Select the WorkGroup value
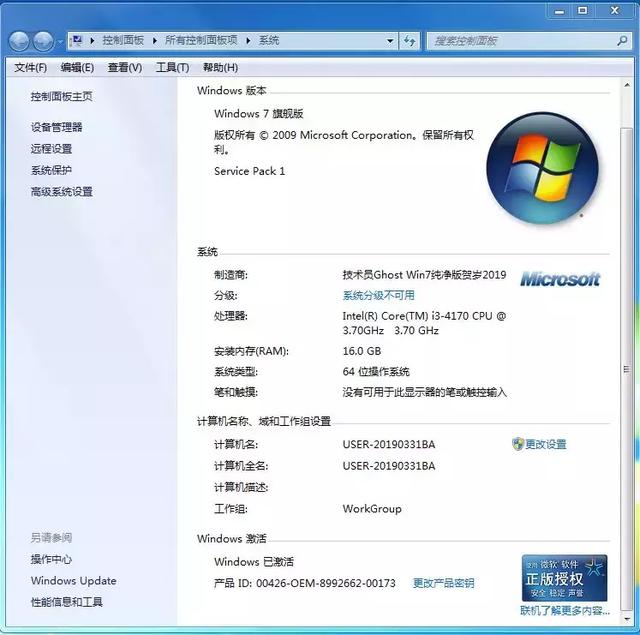The image size is (640, 635). click(x=372, y=509)
